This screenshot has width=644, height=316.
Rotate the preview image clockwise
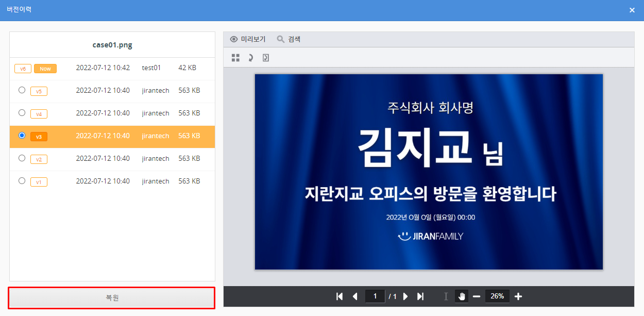[x=251, y=58]
